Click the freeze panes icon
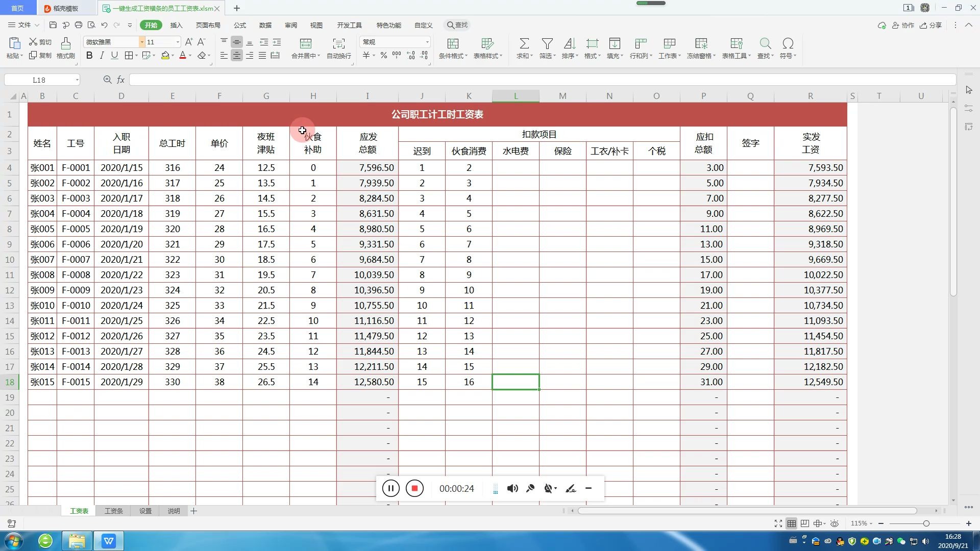Screen dimensions: 980x551 (701, 44)
